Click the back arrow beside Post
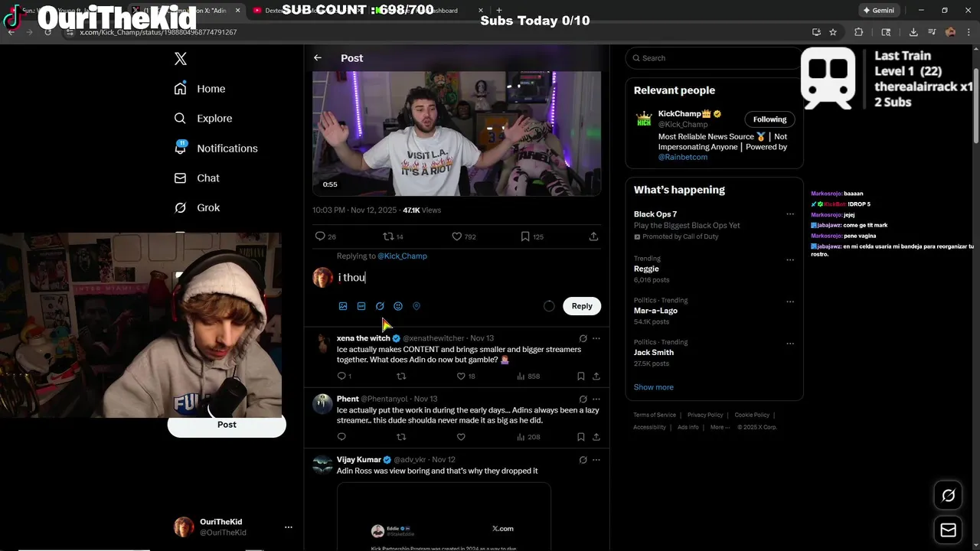 coord(318,58)
